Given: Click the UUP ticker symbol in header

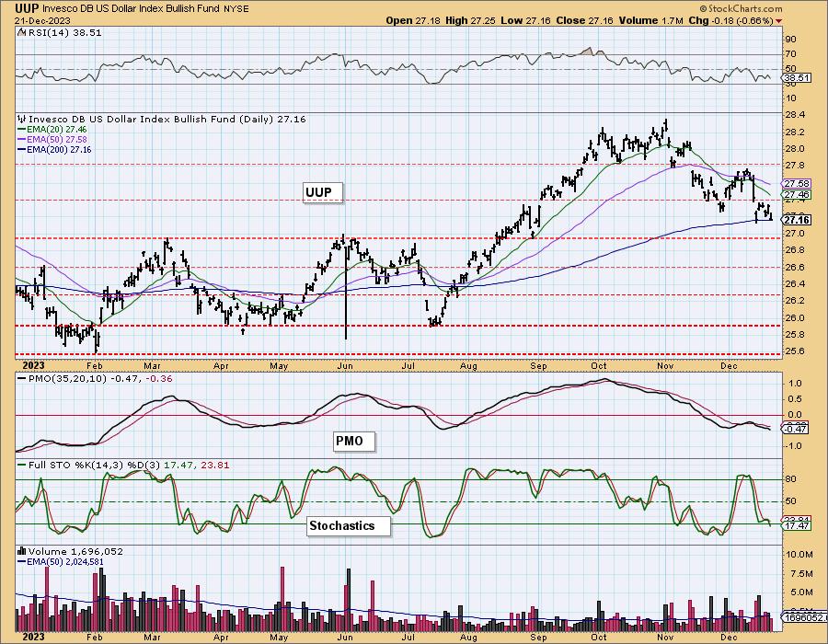Looking at the screenshot, I should pos(27,8).
